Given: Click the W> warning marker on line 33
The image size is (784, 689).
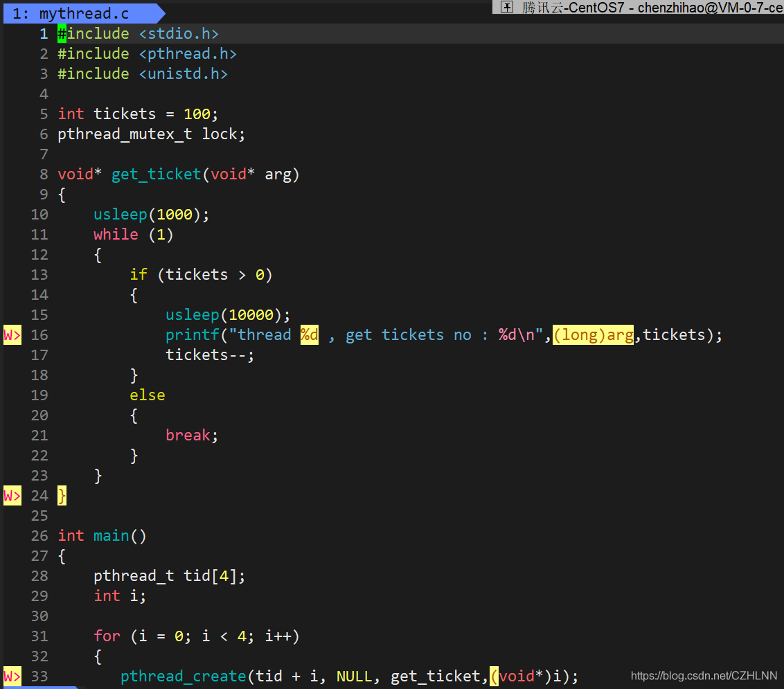Looking at the screenshot, I should tap(12, 677).
